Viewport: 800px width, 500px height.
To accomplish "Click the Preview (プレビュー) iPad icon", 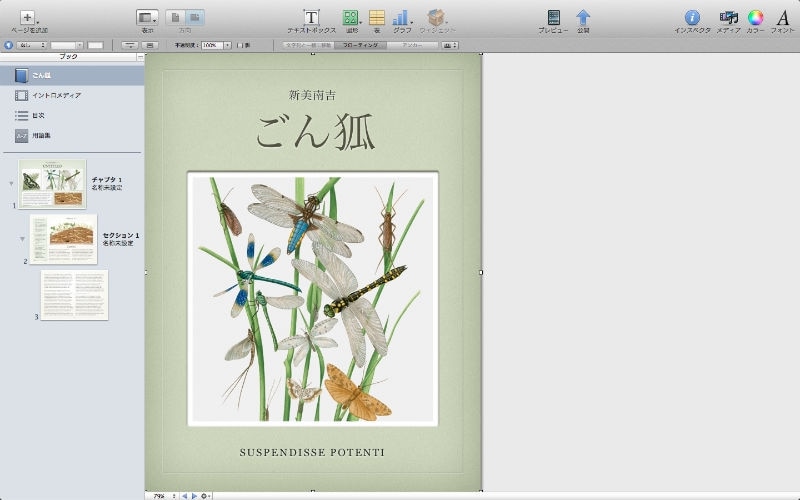I will pos(553,18).
